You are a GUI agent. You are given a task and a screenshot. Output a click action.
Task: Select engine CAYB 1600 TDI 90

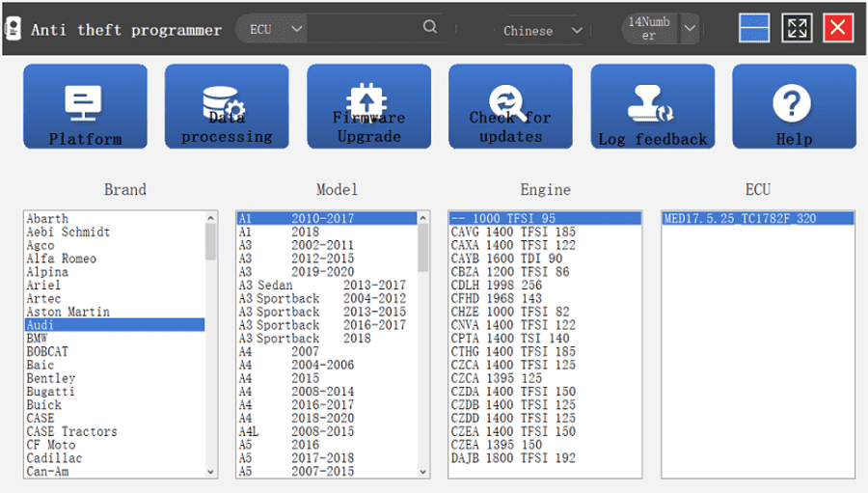[x=545, y=259]
